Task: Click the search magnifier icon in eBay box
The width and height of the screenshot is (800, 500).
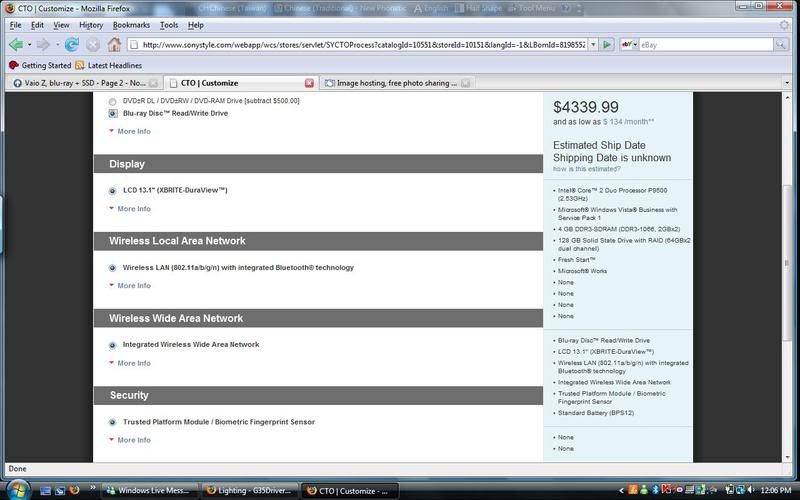Action: click(x=780, y=45)
